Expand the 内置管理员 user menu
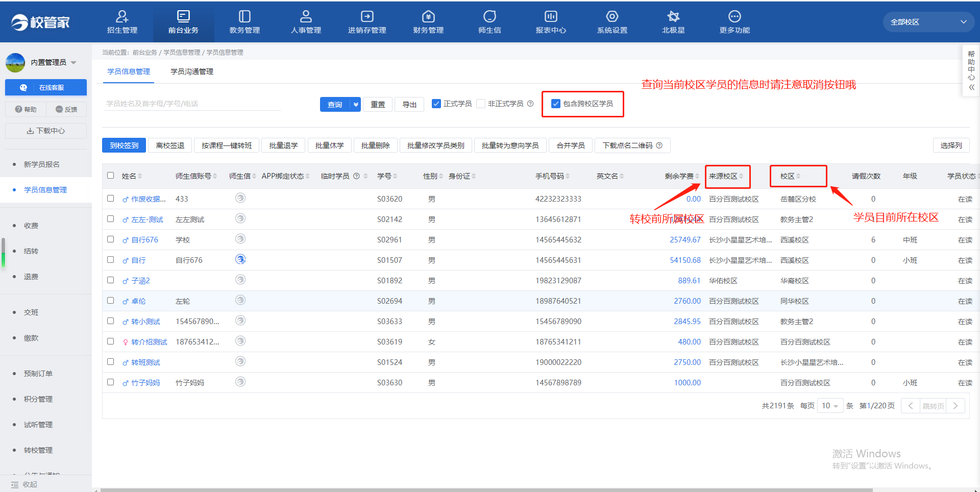Screen dimensions: 980x492 click(74, 63)
